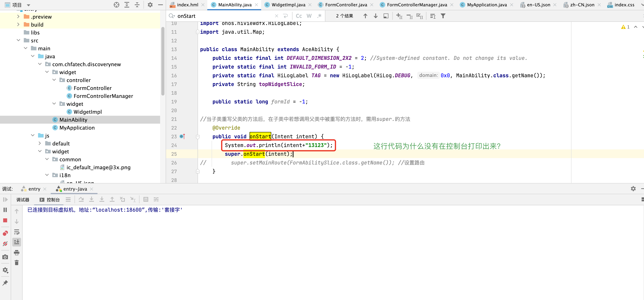This screenshot has width=644, height=300.
Task: Toggle scroll to end in console
Action: point(17,242)
